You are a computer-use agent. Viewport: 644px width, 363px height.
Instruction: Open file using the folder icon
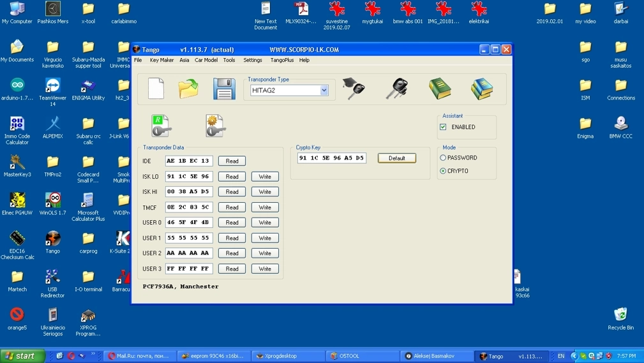tap(188, 88)
